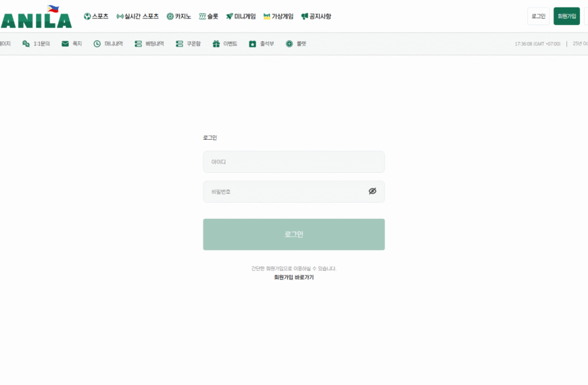
Task: Click the chat bubbles icon for 1:1문의
Action: tap(26, 44)
